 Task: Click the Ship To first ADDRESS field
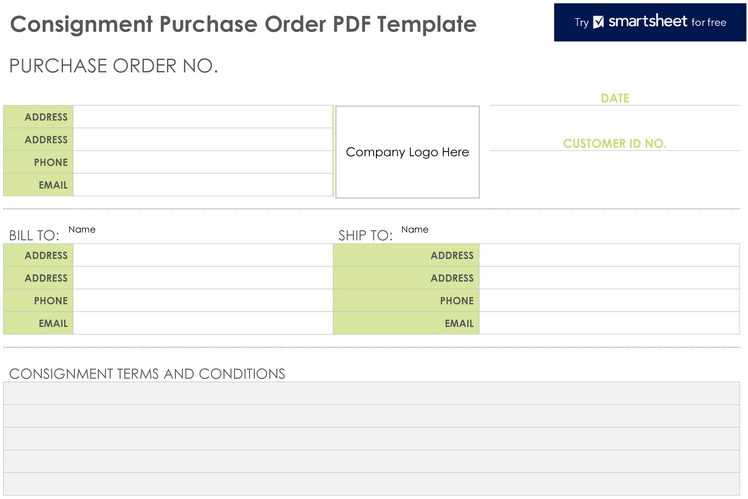point(609,255)
